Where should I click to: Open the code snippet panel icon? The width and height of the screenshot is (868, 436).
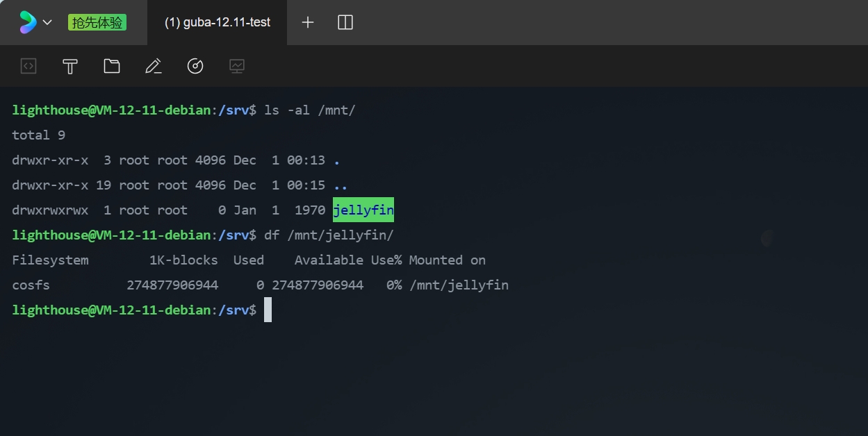tap(28, 66)
